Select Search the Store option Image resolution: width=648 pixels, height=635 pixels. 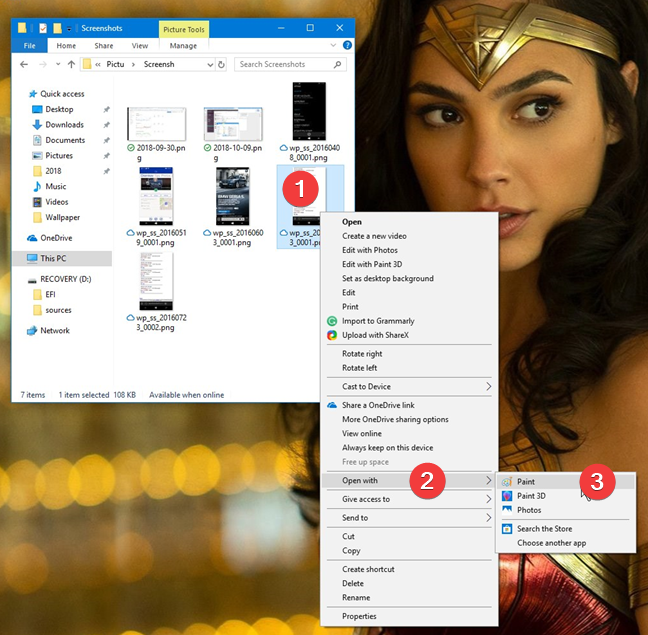tap(545, 529)
